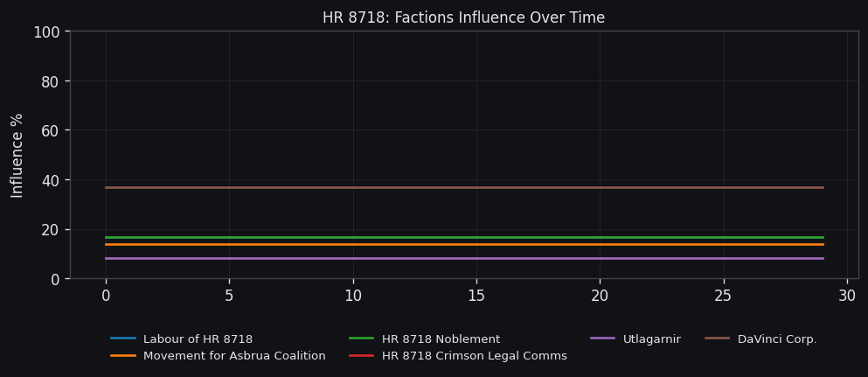Click the x-axis tick label 30
The image size is (868, 377).
click(x=847, y=297)
